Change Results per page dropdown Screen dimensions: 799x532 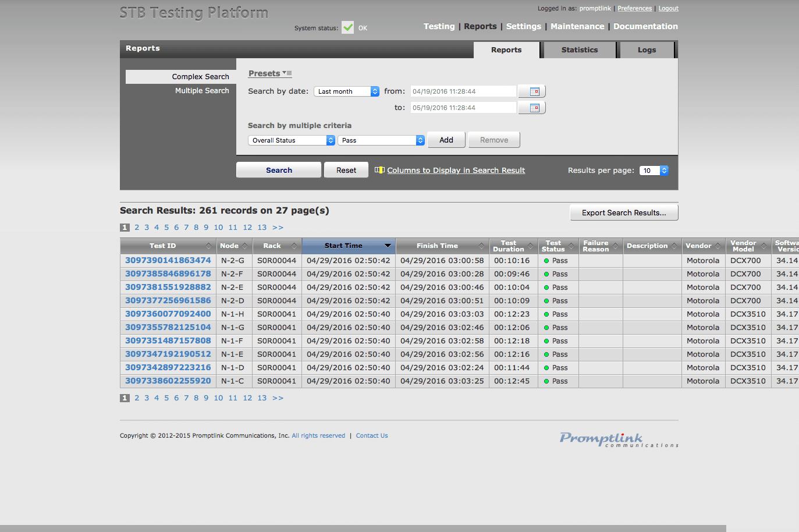pos(654,171)
